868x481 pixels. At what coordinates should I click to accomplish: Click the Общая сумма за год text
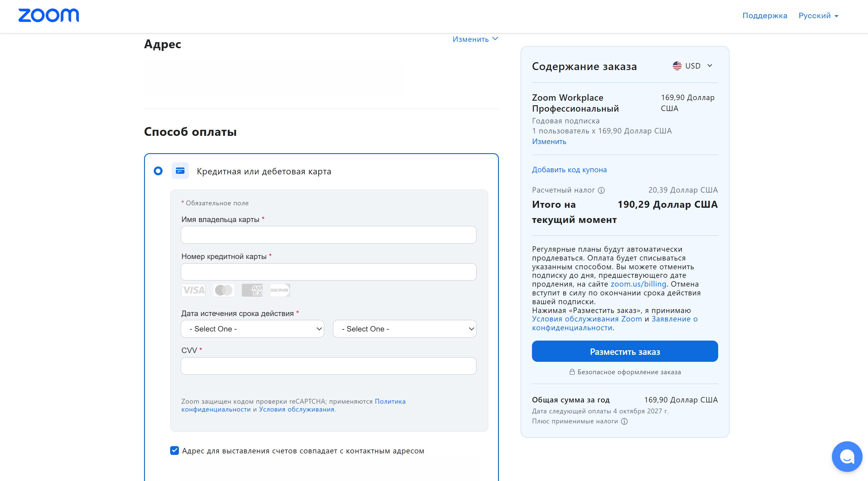[x=571, y=400]
